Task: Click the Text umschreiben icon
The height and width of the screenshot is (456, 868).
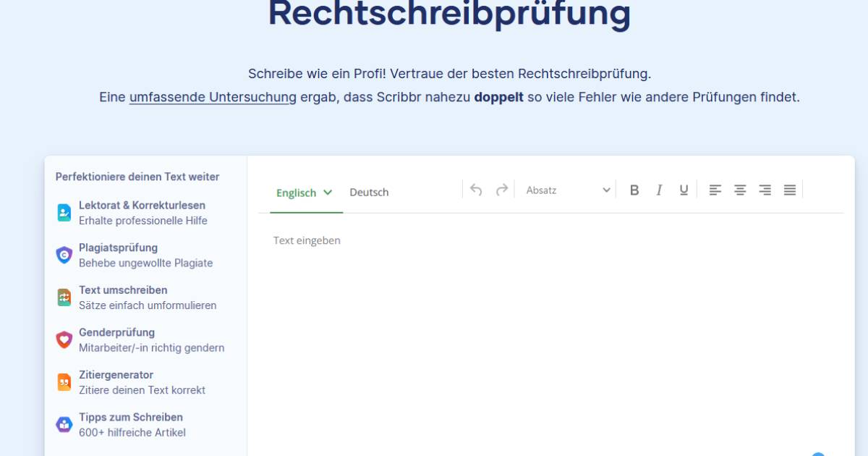Action: [x=66, y=297]
